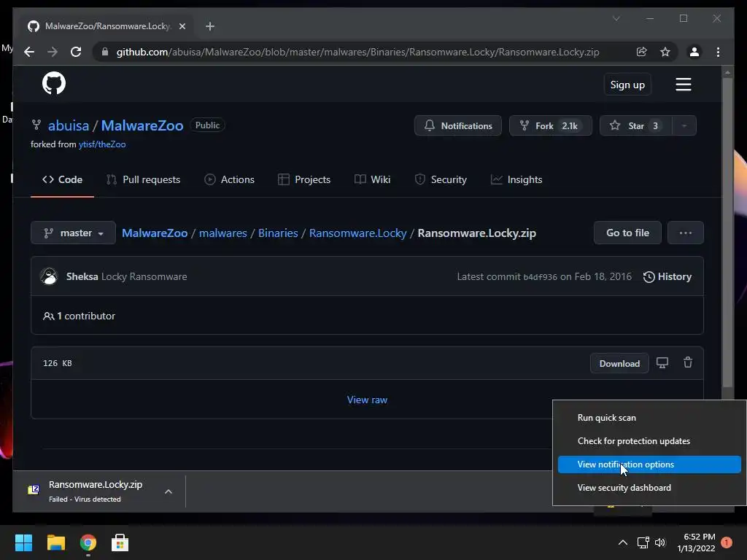Open the Actions tab
The width and height of the screenshot is (747, 560).
[229, 179]
